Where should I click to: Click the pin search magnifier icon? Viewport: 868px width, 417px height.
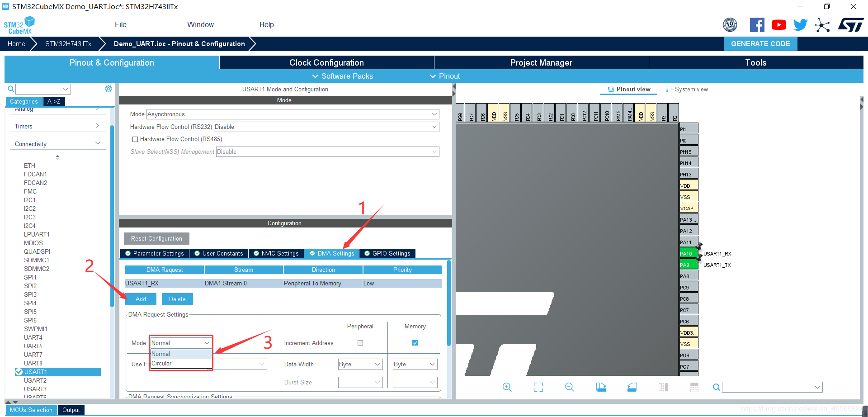tap(716, 387)
